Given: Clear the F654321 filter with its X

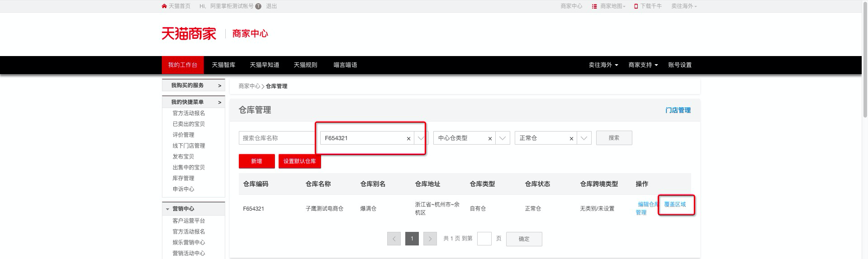Looking at the screenshot, I should click(408, 139).
